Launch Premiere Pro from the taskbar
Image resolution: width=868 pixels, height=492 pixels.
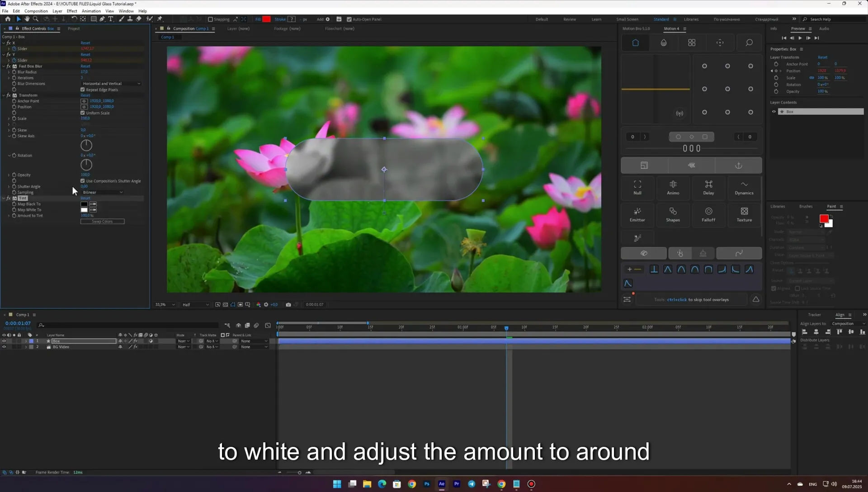(x=457, y=484)
